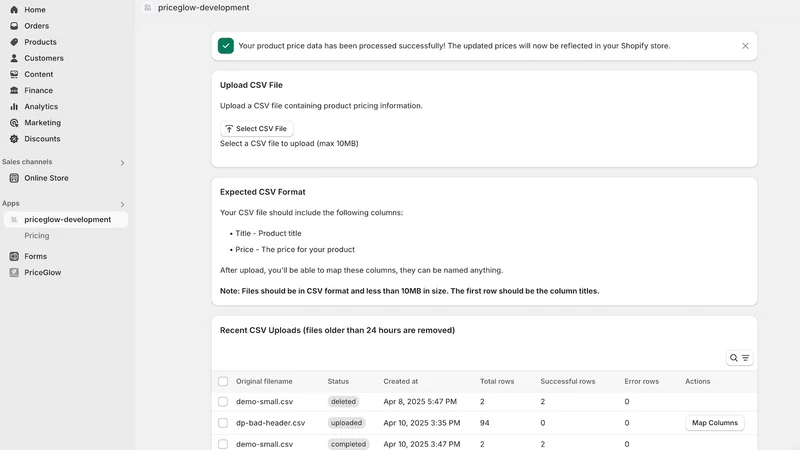Screen dimensions: 800x450
Task: Open the Online Store channel
Action: pyautogui.click(x=46, y=178)
